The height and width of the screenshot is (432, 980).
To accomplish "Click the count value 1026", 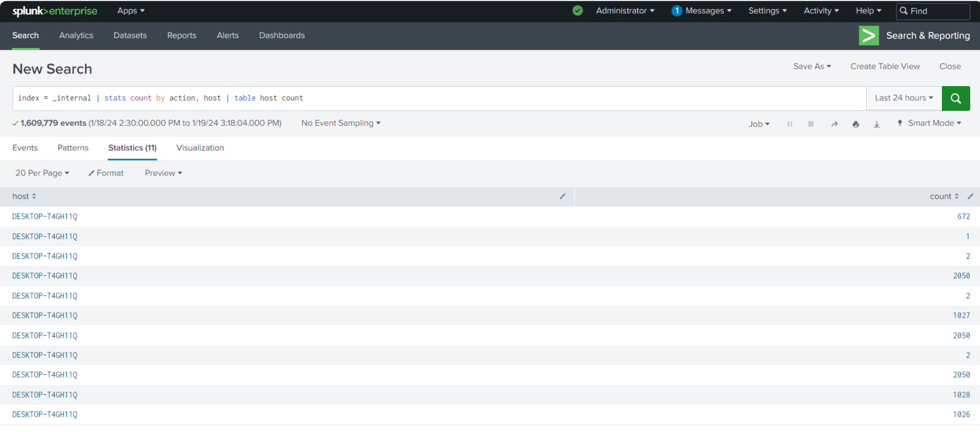I will coord(961,415).
